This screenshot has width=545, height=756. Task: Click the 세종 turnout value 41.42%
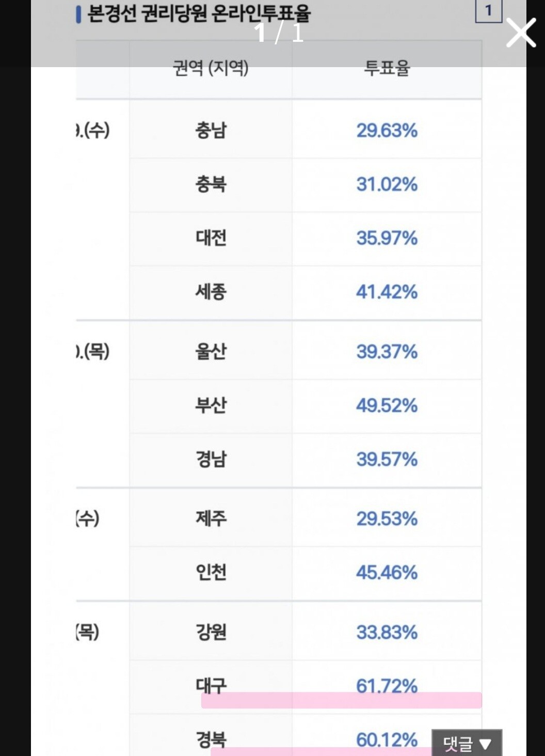coord(387,292)
